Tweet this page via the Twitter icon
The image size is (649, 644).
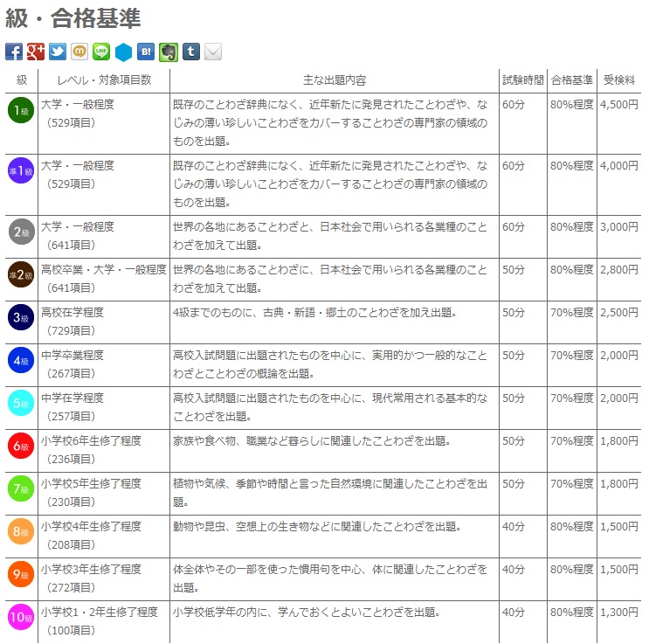click(58, 52)
